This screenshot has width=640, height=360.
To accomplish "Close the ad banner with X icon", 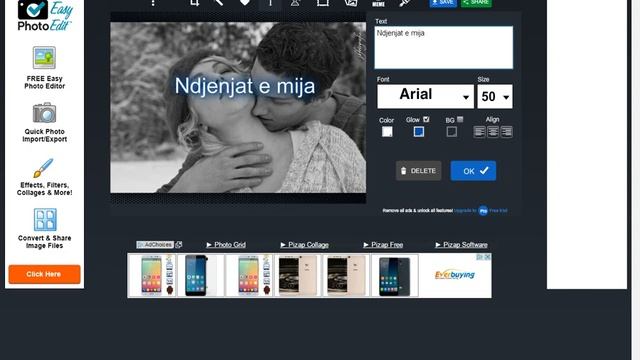I will [487, 257].
